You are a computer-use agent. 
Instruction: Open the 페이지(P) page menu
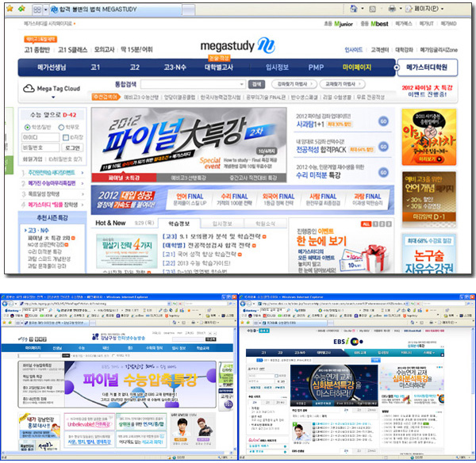click(x=424, y=9)
